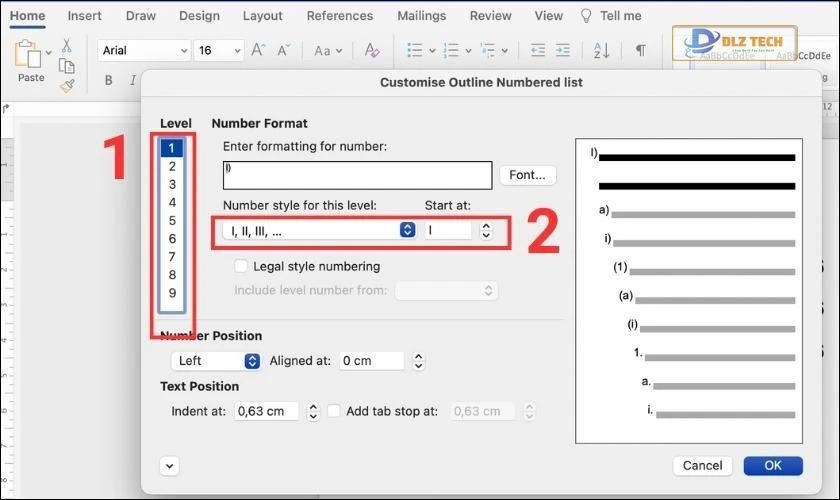Select the Format Painter brush icon
Image resolution: width=840 pixels, height=500 pixels.
[x=66, y=86]
